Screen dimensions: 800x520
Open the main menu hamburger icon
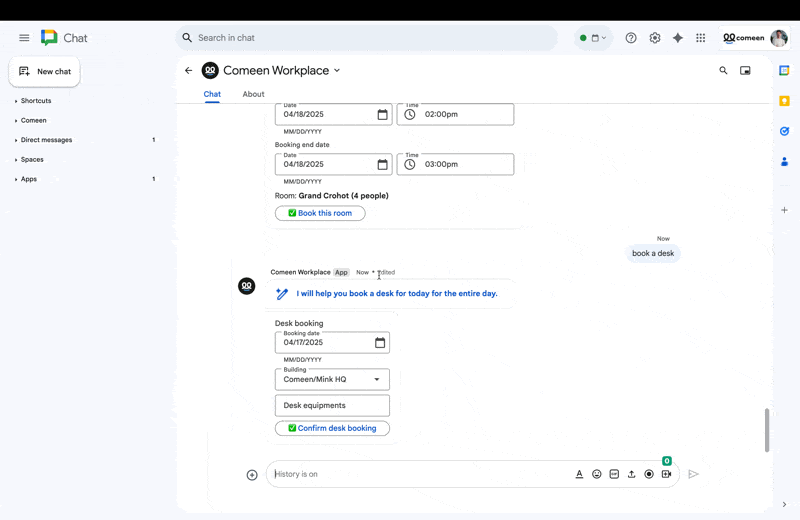pyautogui.click(x=24, y=38)
